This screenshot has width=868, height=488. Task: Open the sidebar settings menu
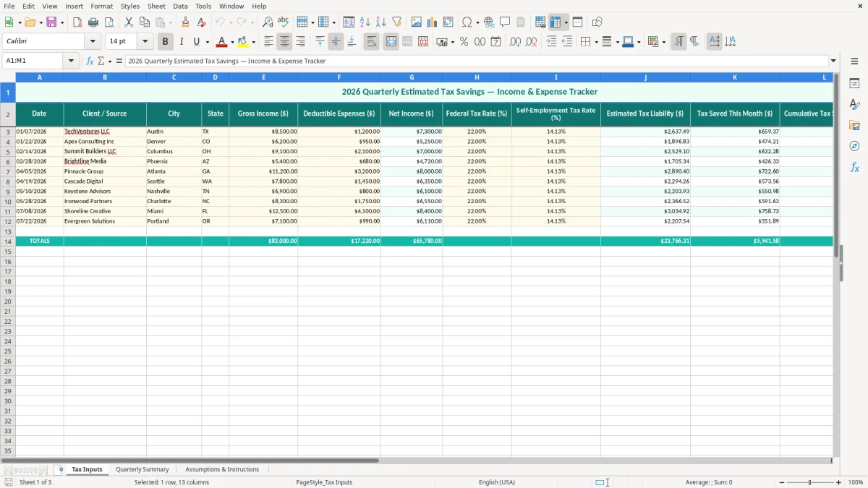pos(854,61)
